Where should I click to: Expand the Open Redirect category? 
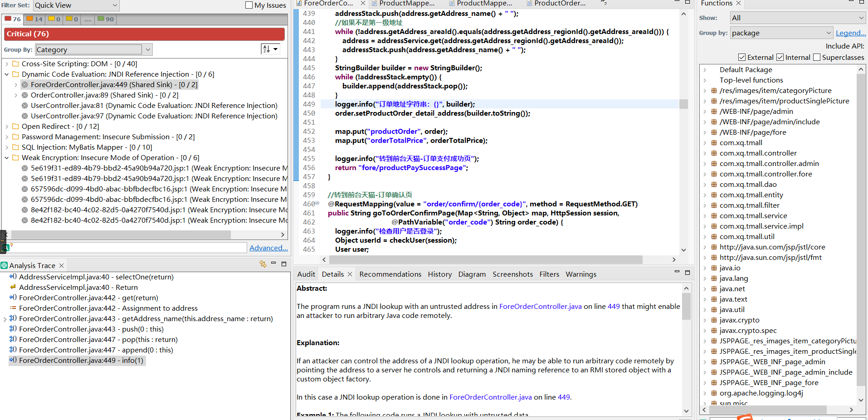tap(7, 127)
